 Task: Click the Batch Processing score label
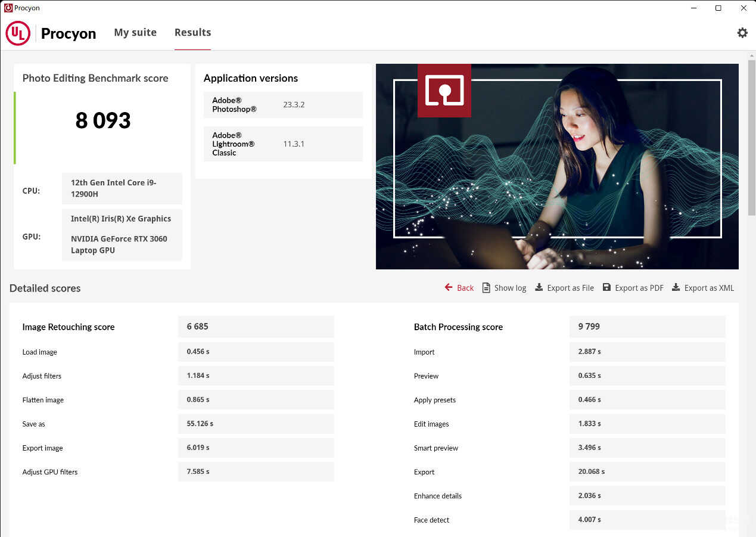tap(458, 327)
